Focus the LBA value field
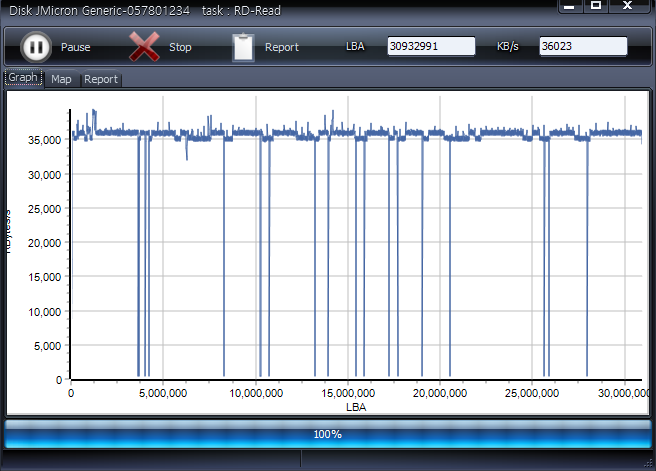 [431, 47]
